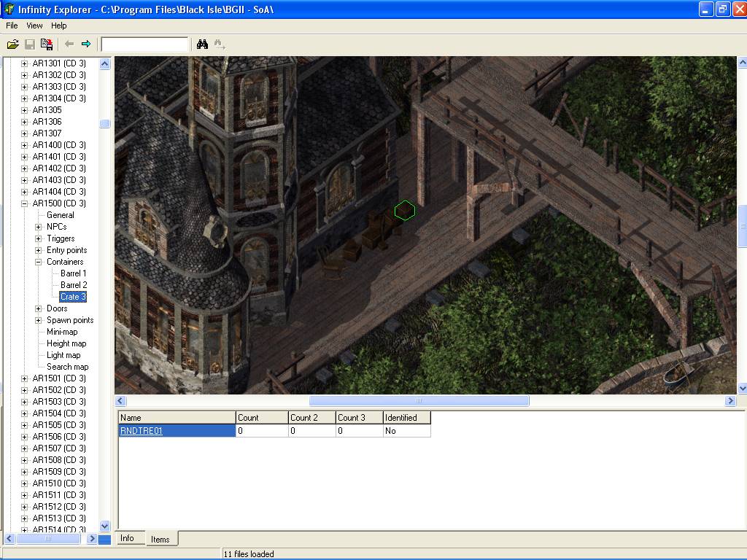Expand the AR1400 (CD 3) node
This screenshot has width=747, height=560.
tap(24, 145)
